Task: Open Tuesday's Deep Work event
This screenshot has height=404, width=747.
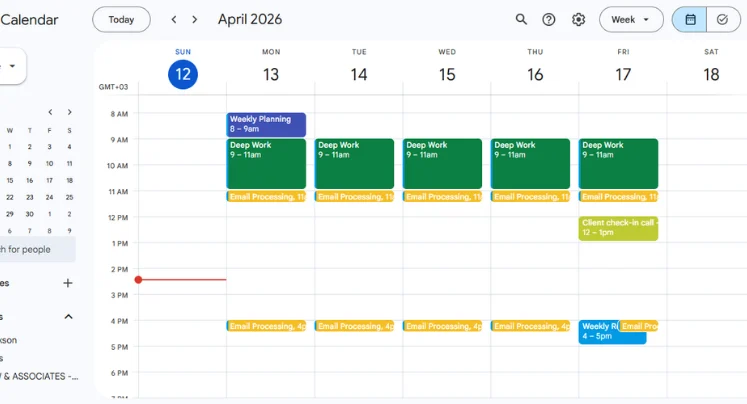Action: pos(354,164)
